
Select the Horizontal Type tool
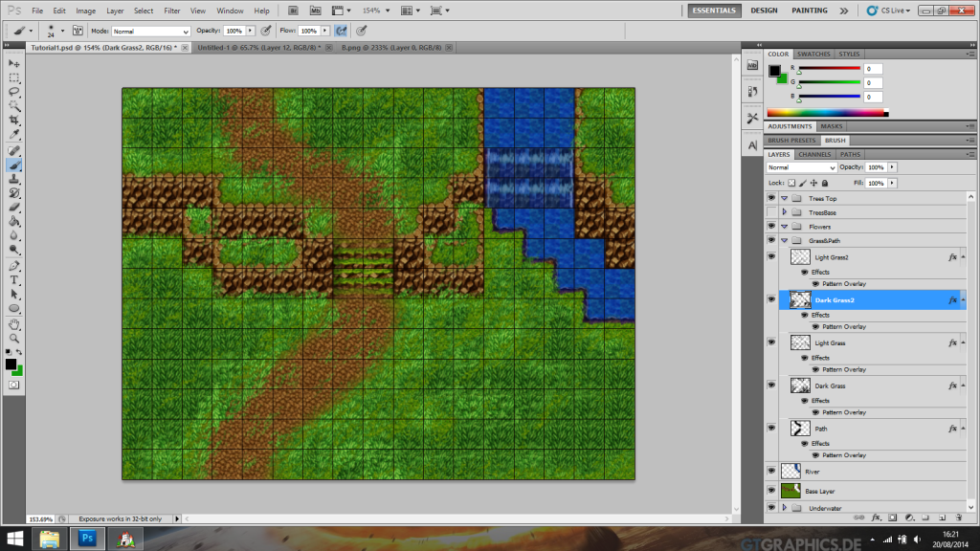coord(13,280)
